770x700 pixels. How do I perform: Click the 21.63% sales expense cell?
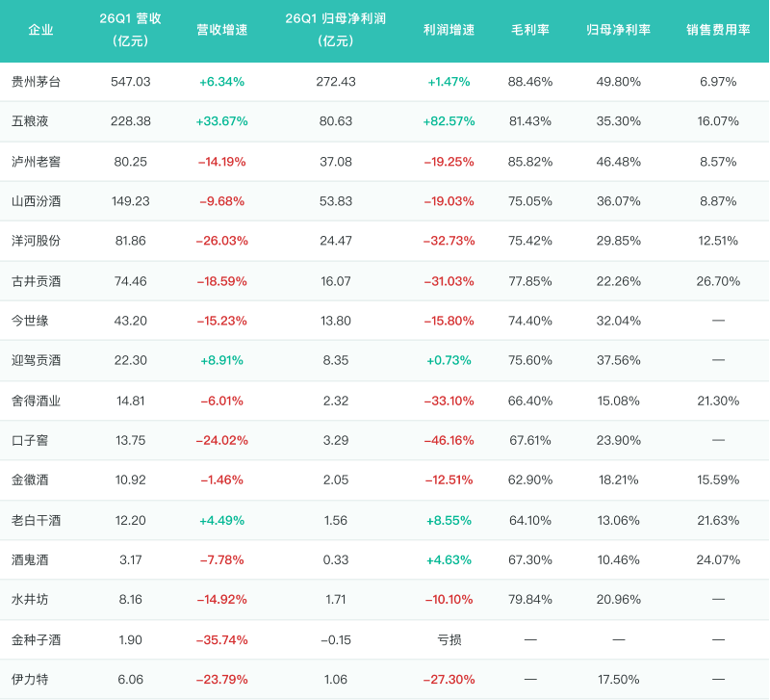coord(718,521)
